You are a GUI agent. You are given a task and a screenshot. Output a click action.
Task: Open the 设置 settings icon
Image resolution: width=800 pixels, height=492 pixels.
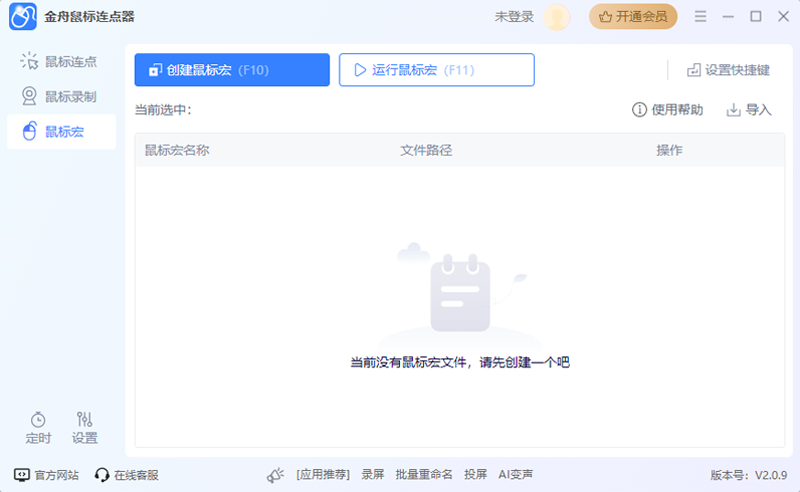[x=85, y=427]
